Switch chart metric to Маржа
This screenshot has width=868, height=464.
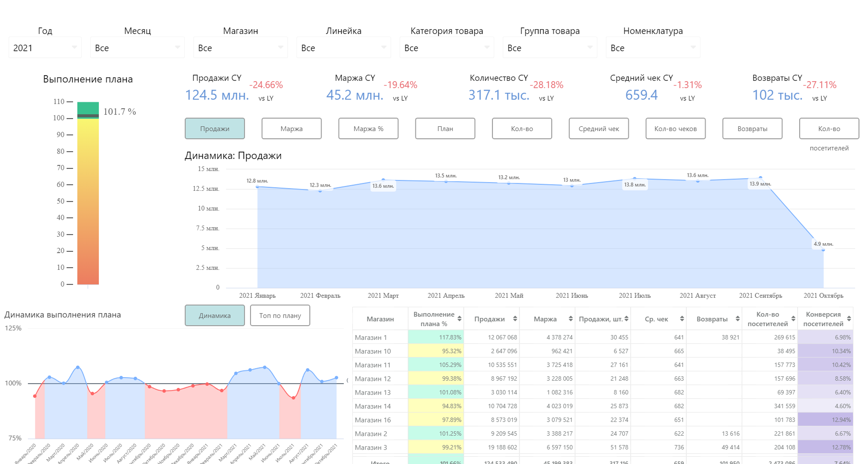(x=291, y=128)
